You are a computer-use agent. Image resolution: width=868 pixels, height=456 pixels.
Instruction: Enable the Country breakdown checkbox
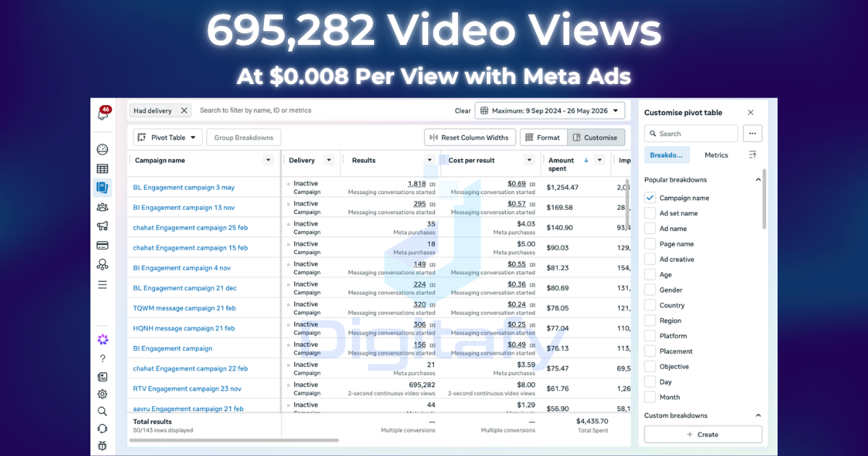point(650,305)
